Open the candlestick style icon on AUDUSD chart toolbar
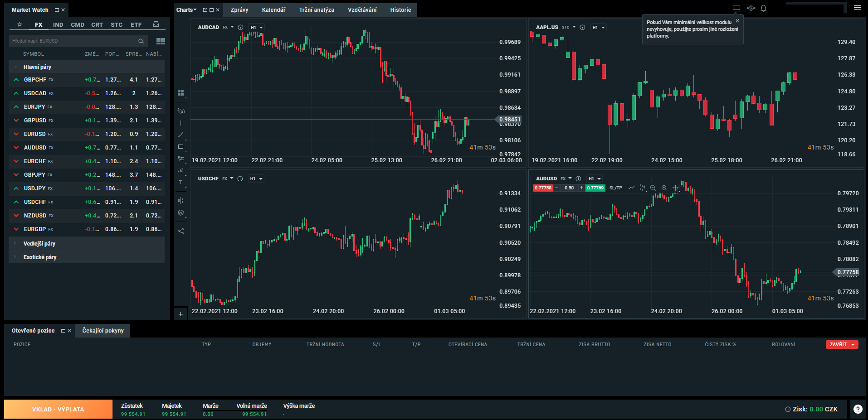 click(642, 188)
